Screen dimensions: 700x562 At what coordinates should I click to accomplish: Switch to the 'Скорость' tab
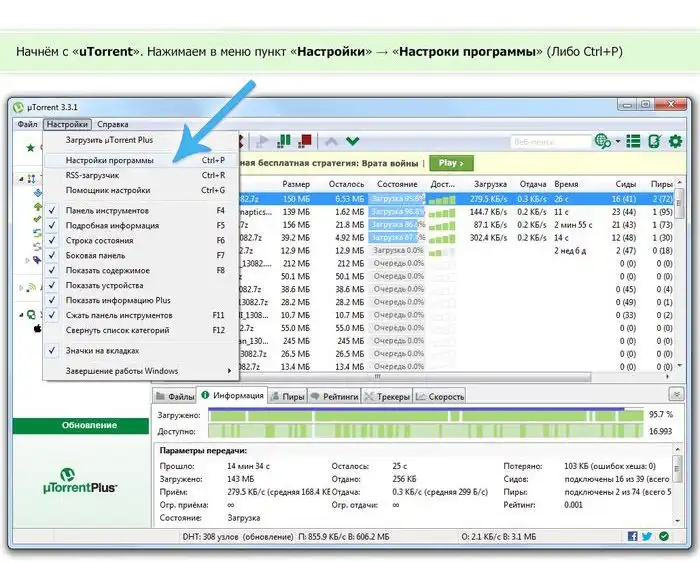pos(440,396)
